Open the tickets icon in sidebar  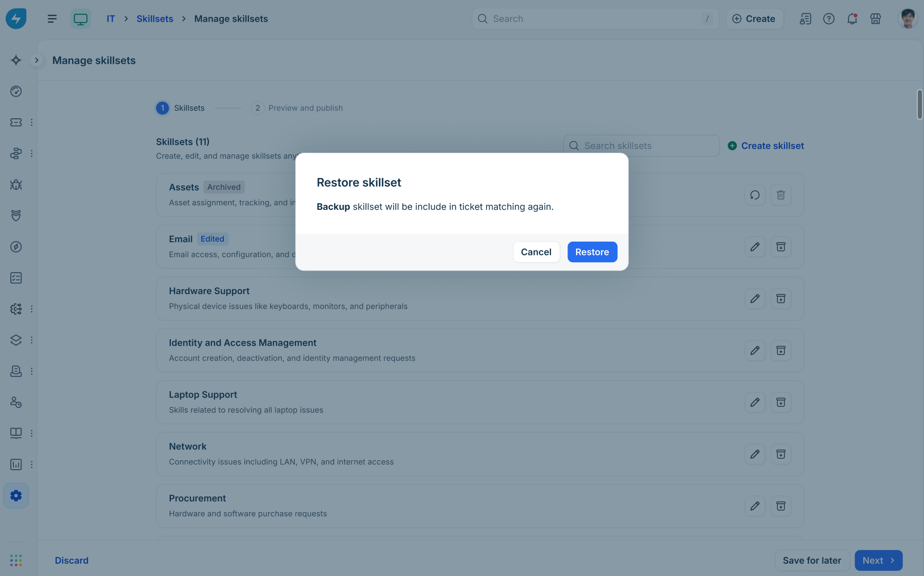[16, 122]
